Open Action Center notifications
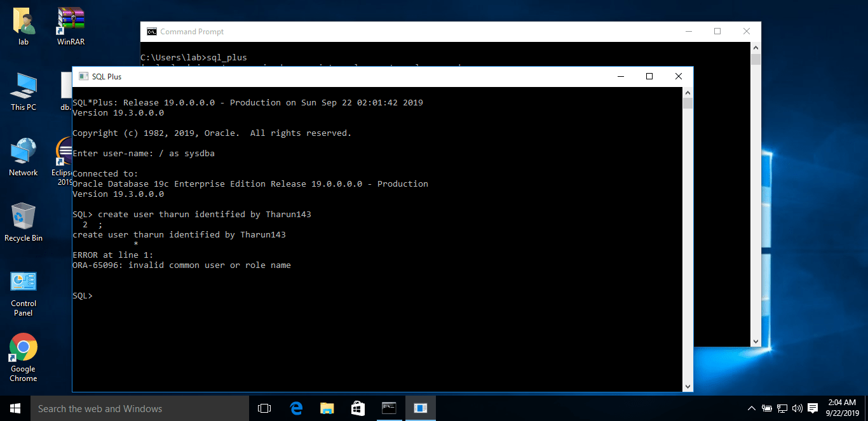Viewport: 868px width, 421px height. [813, 408]
